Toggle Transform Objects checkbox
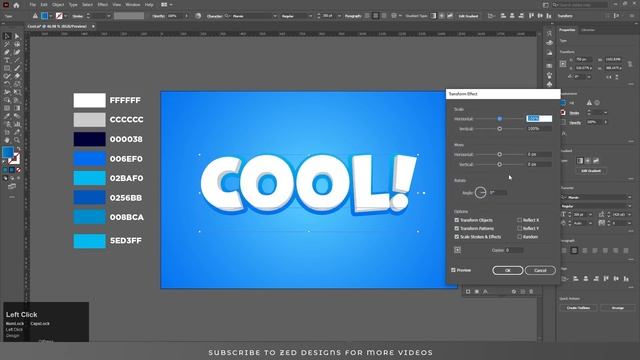This screenshot has width=640, height=360. tap(457, 220)
